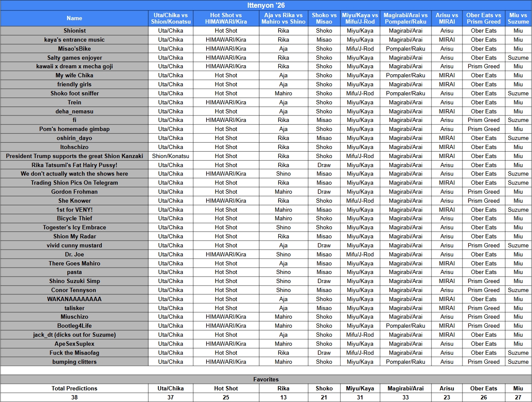
Task: Click the name cell 'Conor Tennyson'
Action: 74,290
